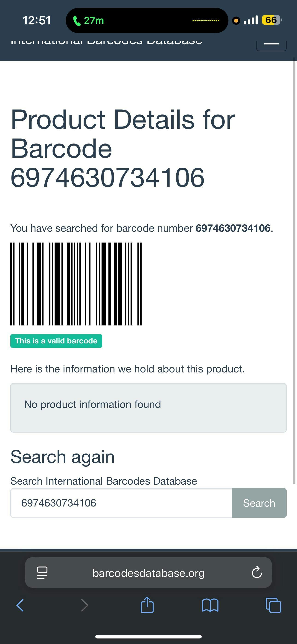Open Safari bookmarks book icon
This screenshot has width=297, height=644.
point(210,605)
